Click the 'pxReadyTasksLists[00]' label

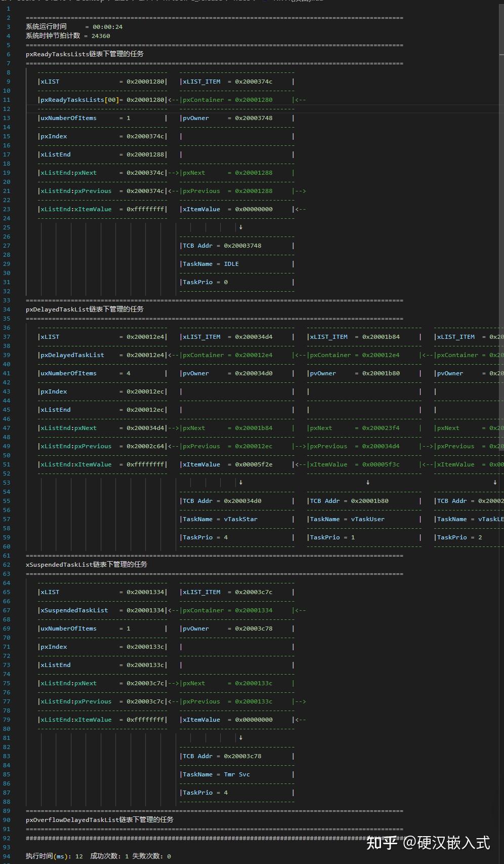point(79,100)
